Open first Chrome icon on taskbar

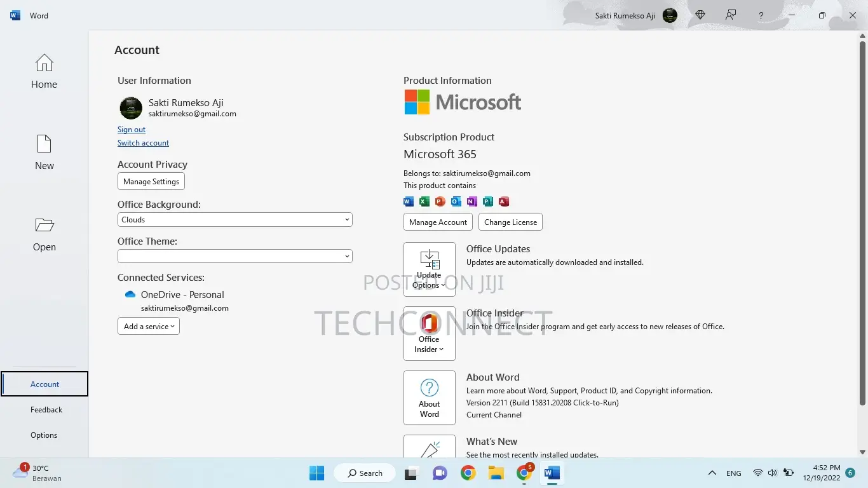point(468,473)
